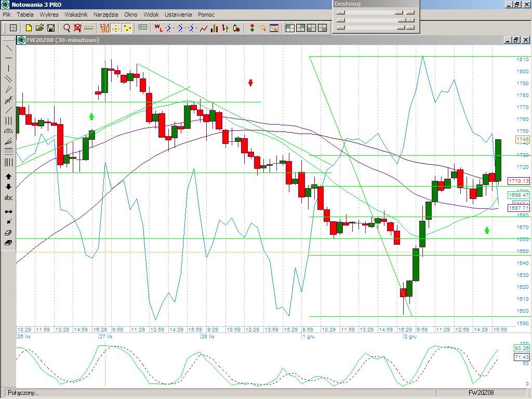Open the Narzędzia menu
This screenshot has height=399, width=532.
tap(105, 15)
